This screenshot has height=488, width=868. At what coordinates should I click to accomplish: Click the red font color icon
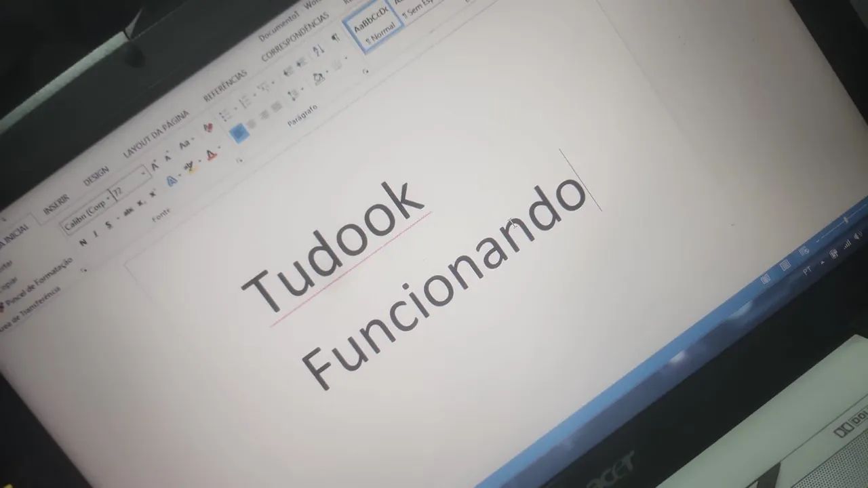[x=211, y=155]
